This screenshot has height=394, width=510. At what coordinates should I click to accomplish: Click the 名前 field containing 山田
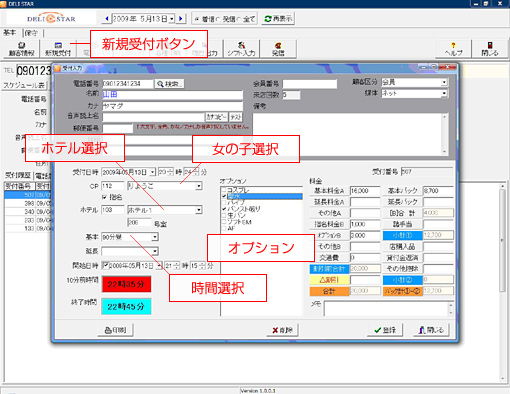click(x=172, y=95)
